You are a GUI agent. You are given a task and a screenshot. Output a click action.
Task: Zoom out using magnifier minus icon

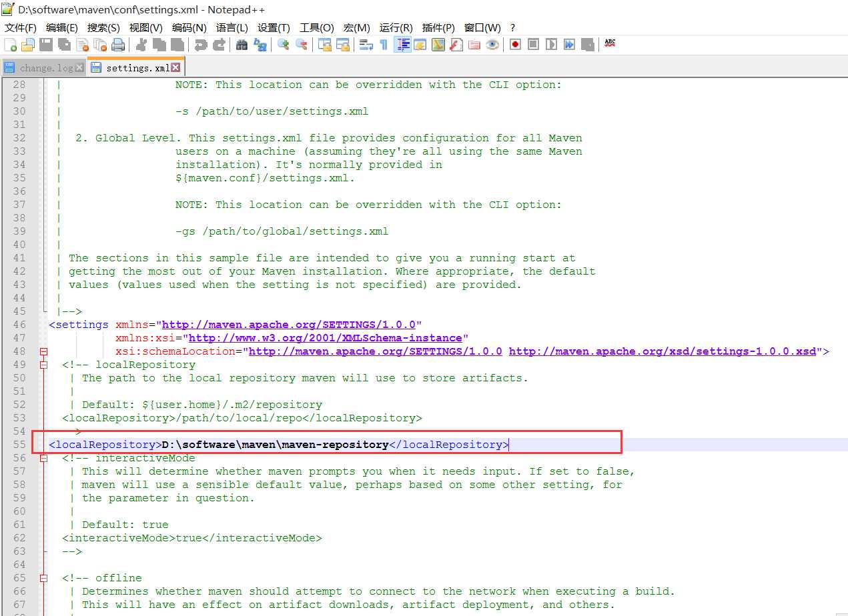[302, 45]
